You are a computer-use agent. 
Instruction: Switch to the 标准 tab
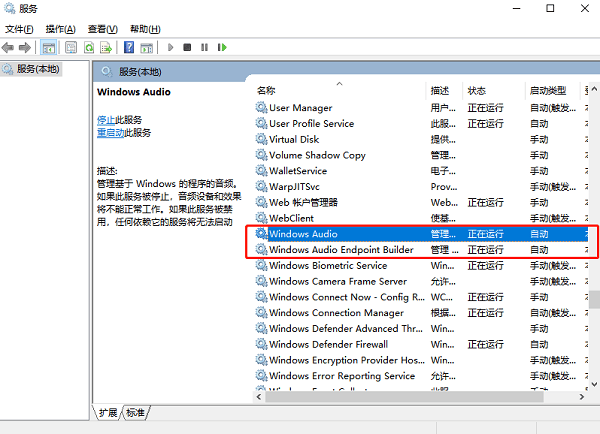pos(135,413)
